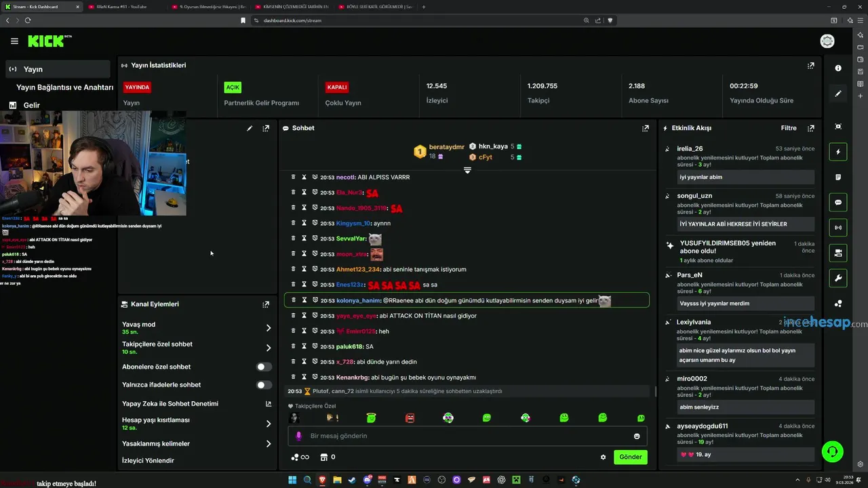868x488 pixels.
Task: Open the user profile avatar menu
Action: (827, 41)
